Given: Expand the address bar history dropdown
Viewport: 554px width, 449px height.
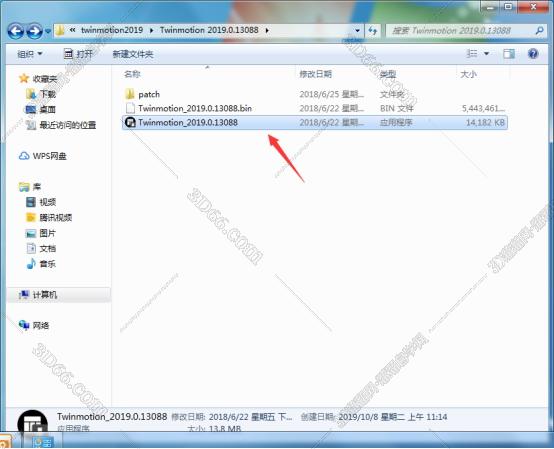Looking at the screenshot, I should point(358,31).
